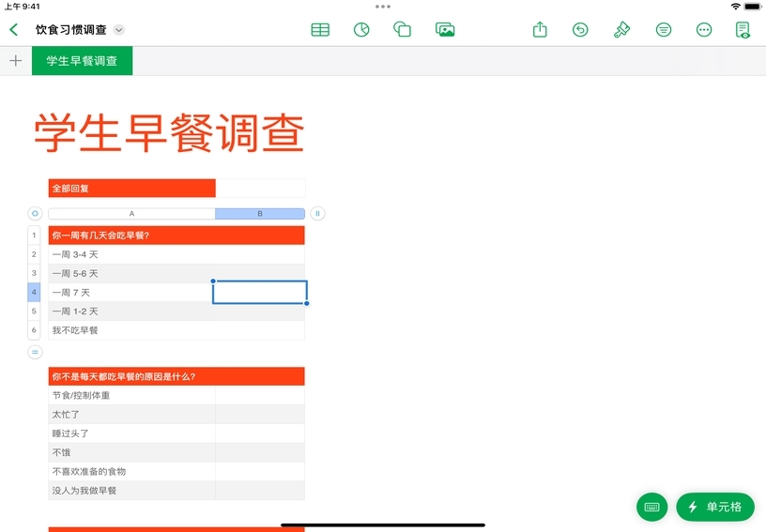Viewport: 766px width, 532px height.
Task: Tap the back arrow to return to spreadsheets
Action: [x=13, y=30]
